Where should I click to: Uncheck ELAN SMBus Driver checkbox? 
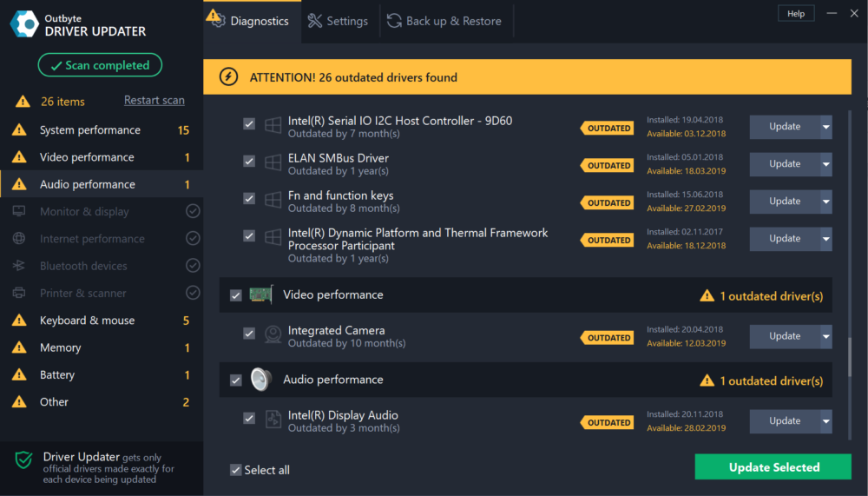249,162
